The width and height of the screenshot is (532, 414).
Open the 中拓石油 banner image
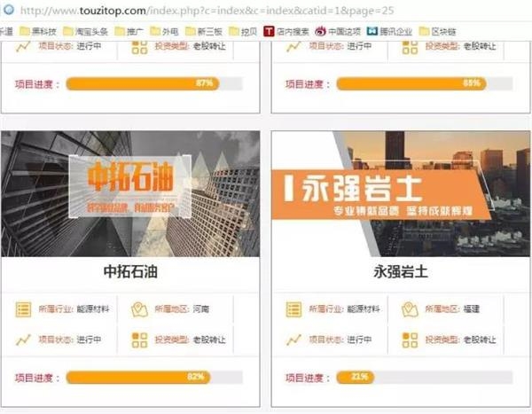(x=130, y=194)
